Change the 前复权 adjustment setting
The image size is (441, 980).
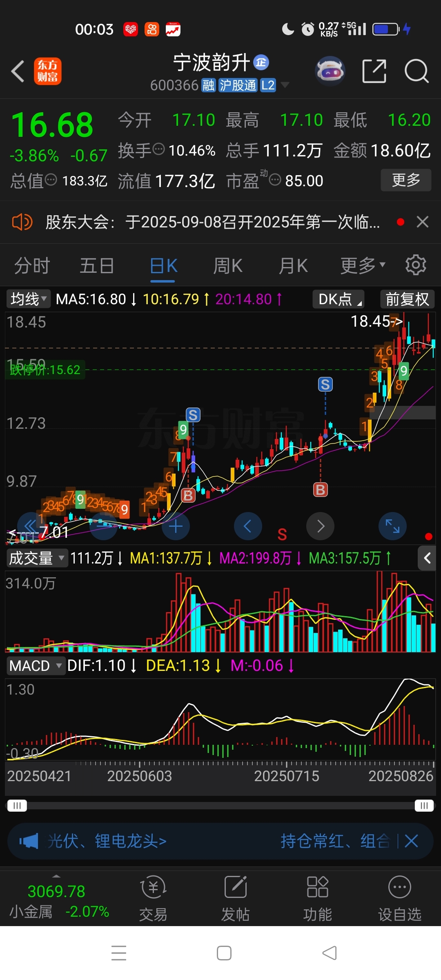407,299
